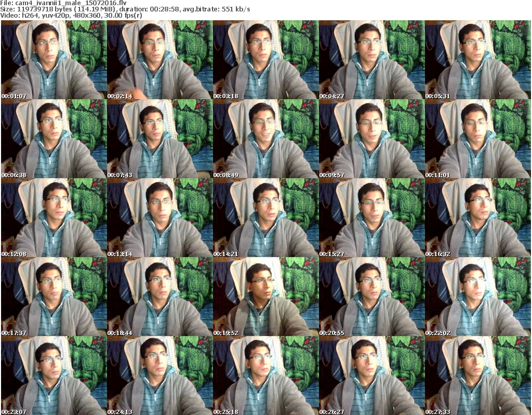This screenshot has width=532, height=415.
Task: Select the thumbnail stamped 00:20:55
Action: tap(371, 297)
